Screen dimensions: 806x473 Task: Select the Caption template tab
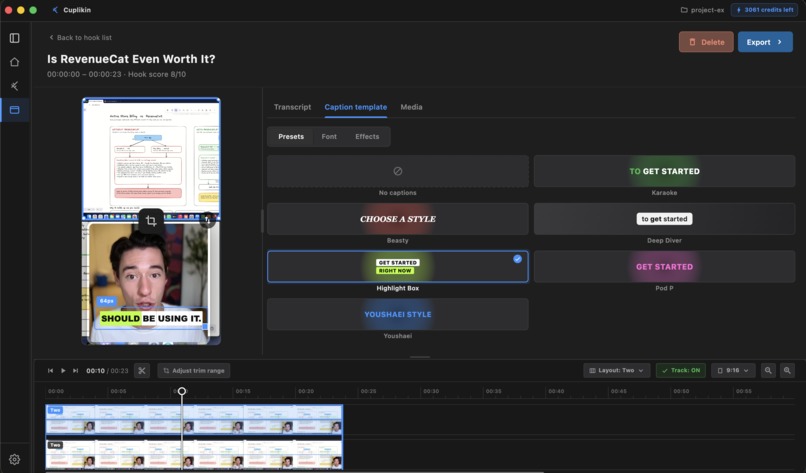point(356,107)
